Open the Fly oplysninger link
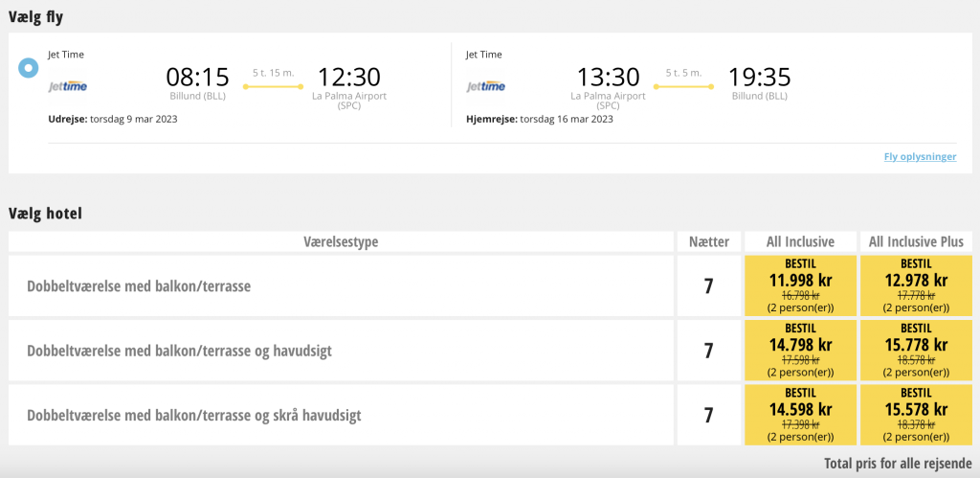This screenshot has height=478, width=980. pos(920,156)
